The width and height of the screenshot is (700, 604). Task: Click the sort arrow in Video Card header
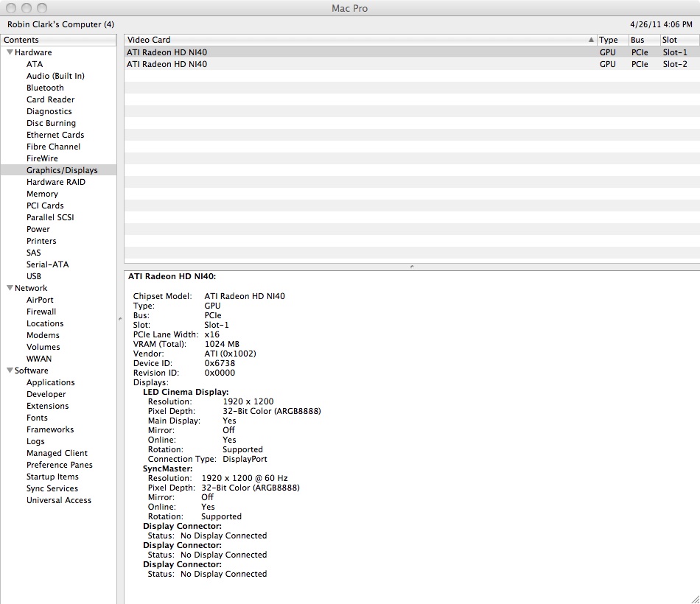coord(591,40)
